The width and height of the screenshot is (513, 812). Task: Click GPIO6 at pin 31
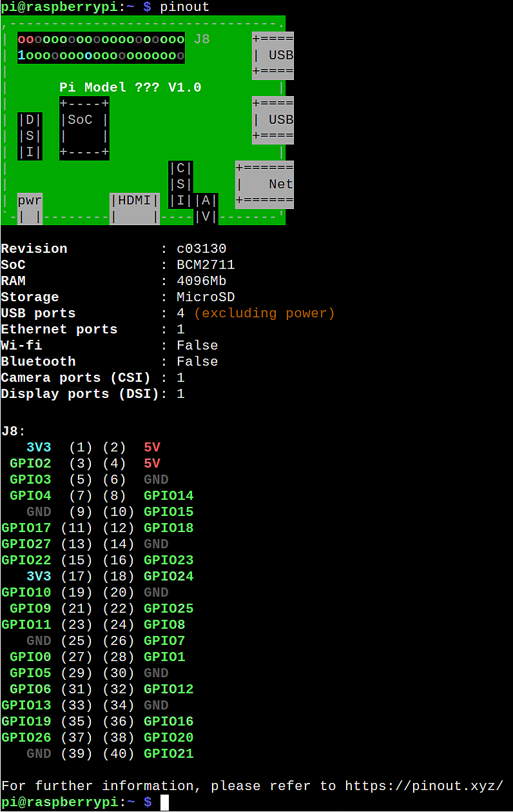point(30,689)
